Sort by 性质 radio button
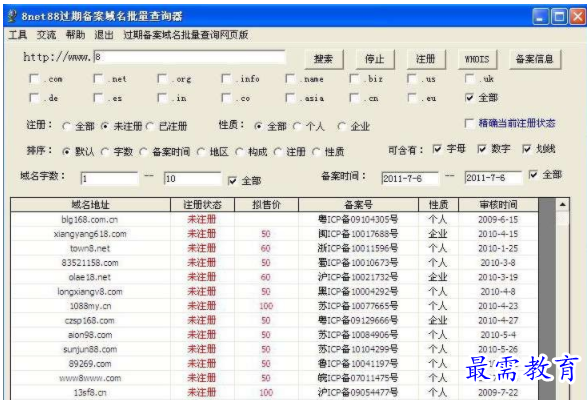Viewport: 587px width, 400px height. point(316,152)
